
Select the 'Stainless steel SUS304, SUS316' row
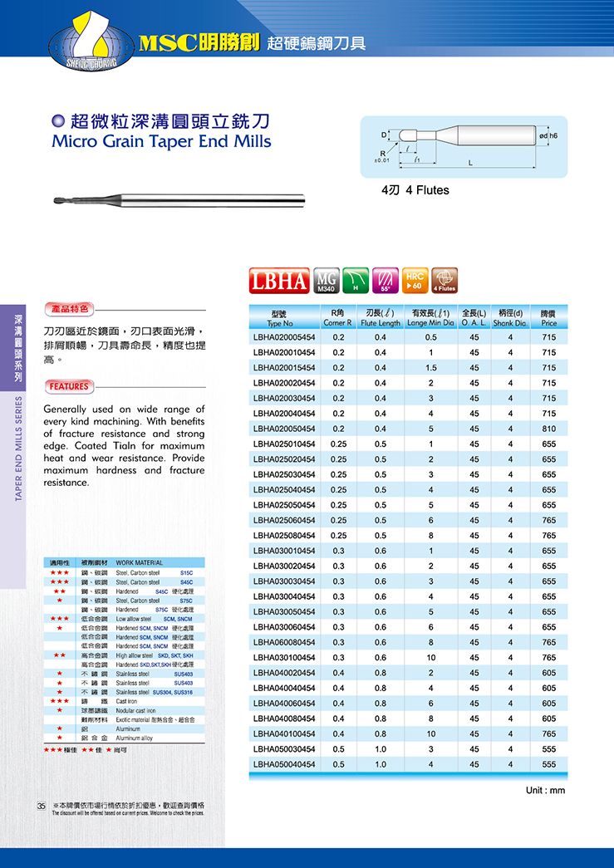point(125,693)
